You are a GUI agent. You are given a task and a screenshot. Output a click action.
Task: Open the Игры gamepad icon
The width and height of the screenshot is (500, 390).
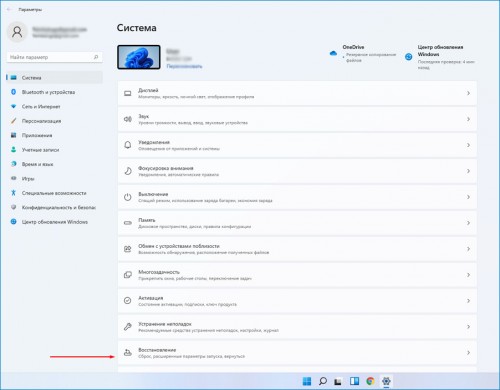tap(13, 178)
